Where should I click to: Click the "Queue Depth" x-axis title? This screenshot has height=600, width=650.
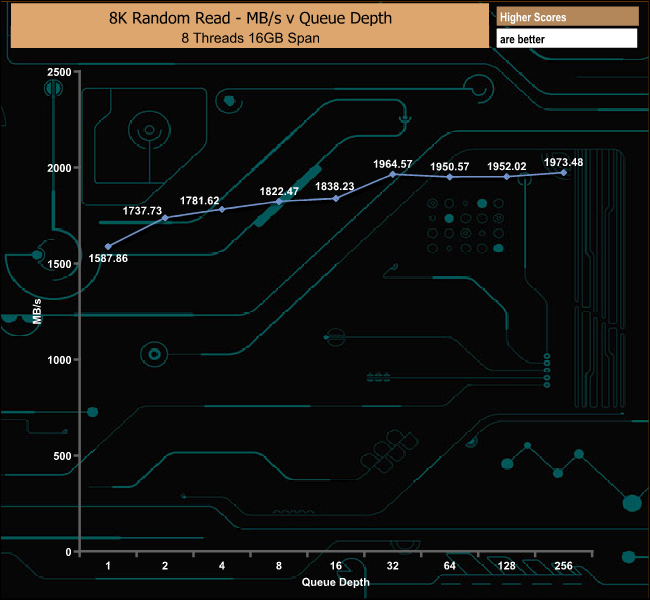tap(336, 581)
